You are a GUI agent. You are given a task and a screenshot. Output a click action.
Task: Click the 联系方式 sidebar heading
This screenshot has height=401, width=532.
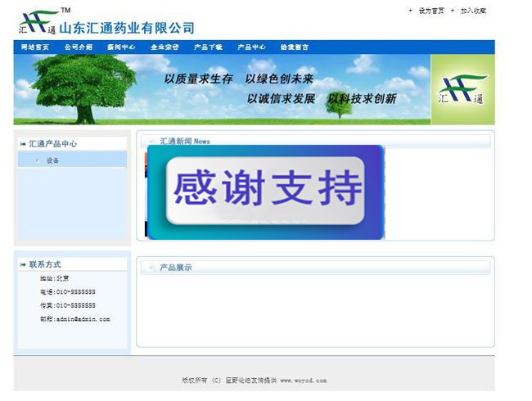point(45,264)
